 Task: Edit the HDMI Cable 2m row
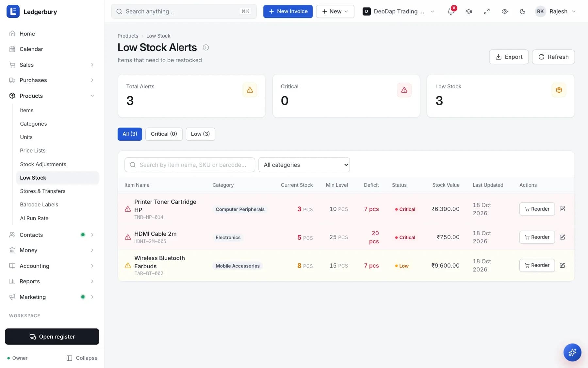pos(562,237)
